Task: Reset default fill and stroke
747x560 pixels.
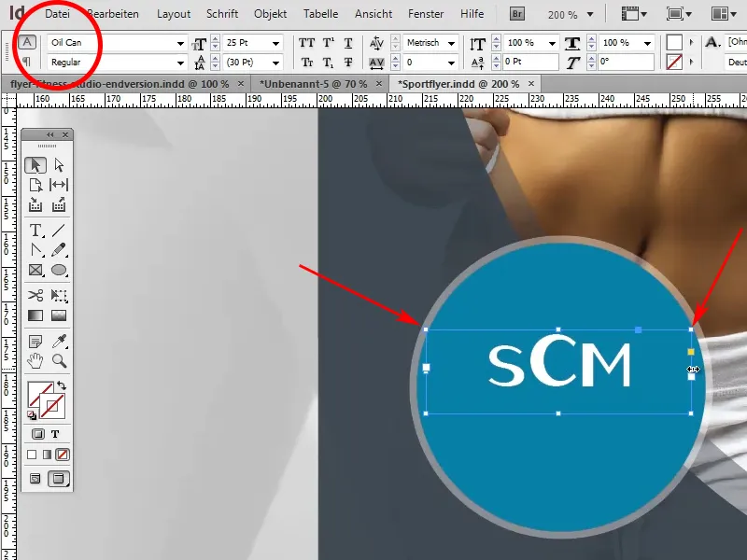Action: pyautogui.click(x=32, y=415)
